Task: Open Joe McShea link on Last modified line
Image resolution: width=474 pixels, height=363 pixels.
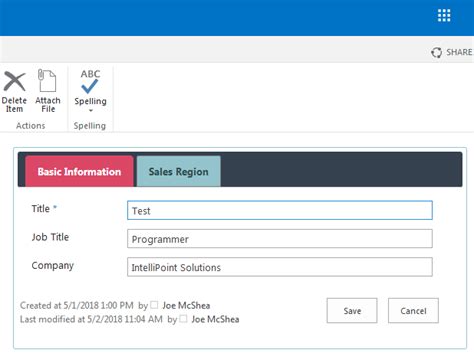Action: [x=215, y=319]
